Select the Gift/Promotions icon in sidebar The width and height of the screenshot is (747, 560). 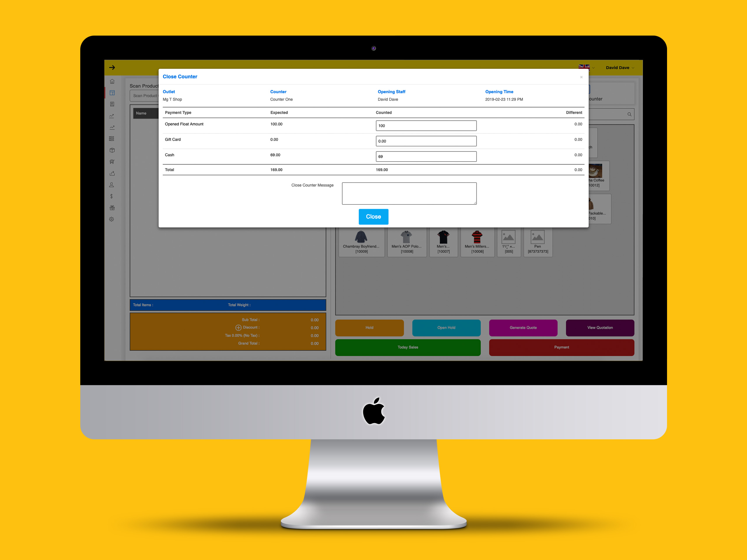[112, 207]
